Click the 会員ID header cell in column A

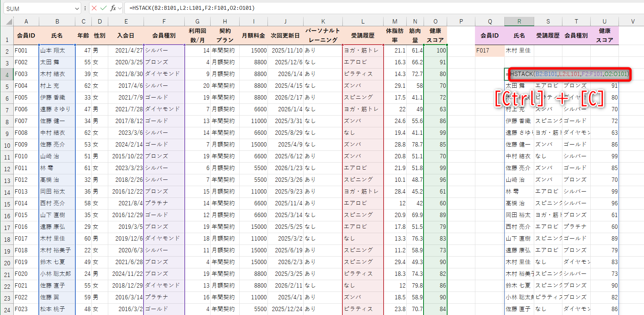pos(26,35)
